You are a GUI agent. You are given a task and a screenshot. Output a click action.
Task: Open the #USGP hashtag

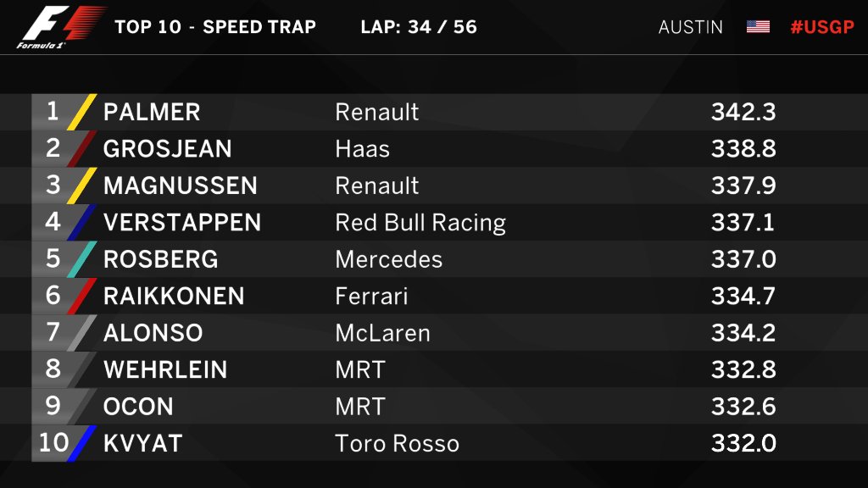[x=822, y=27]
